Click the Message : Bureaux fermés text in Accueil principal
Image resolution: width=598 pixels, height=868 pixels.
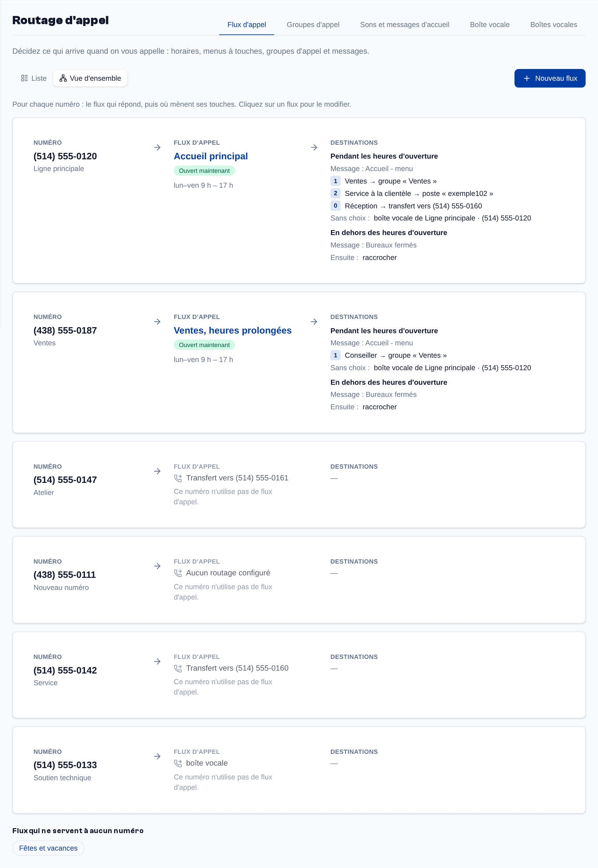point(373,245)
